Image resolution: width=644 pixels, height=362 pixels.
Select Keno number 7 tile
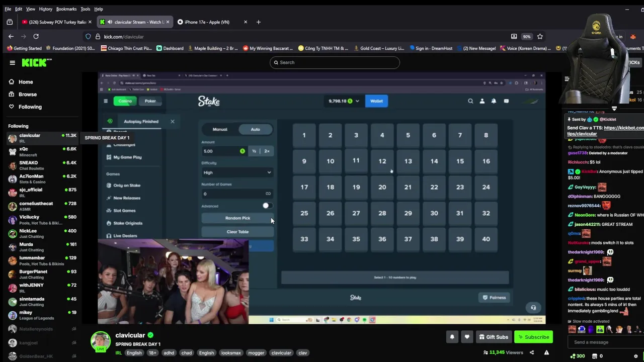point(460,135)
